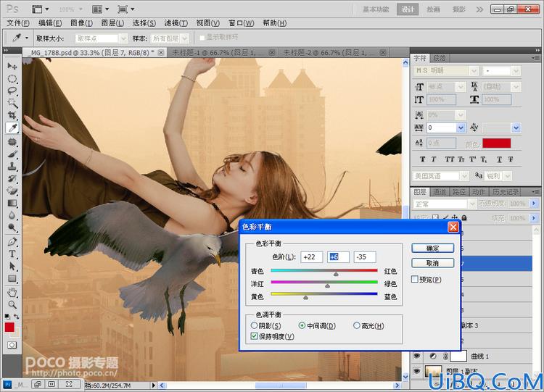The width and height of the screenshot is (544, 392).
Task: Select the Dodge tool
Action: (x=12, y=228)
